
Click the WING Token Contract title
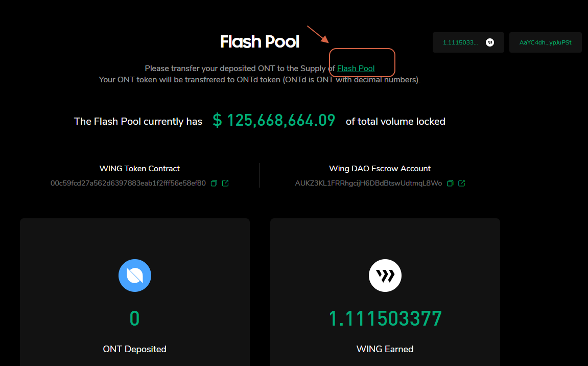(139, 168)
